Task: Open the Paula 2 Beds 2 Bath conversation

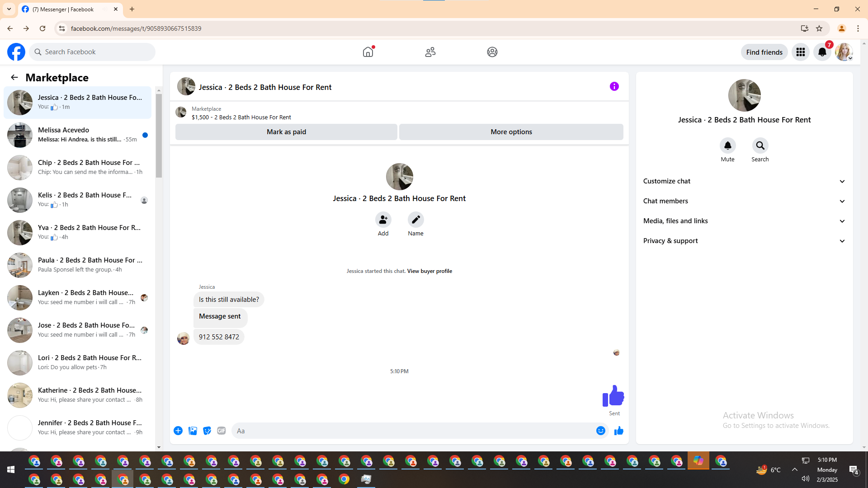Action: point(78,265)
